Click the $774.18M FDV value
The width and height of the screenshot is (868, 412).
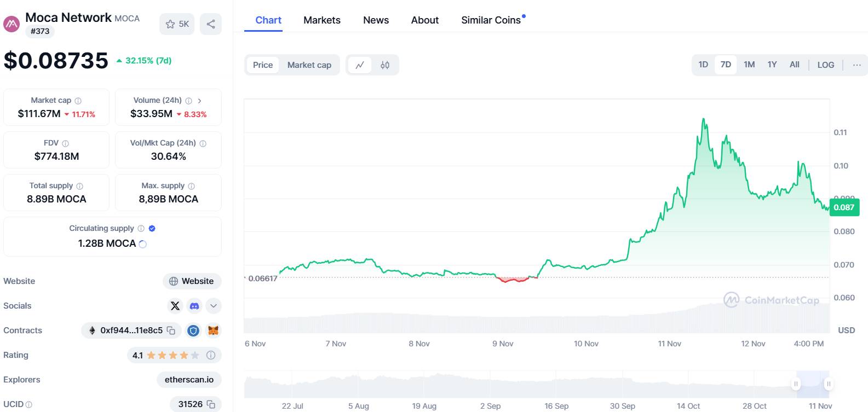(x=56, y=156)
